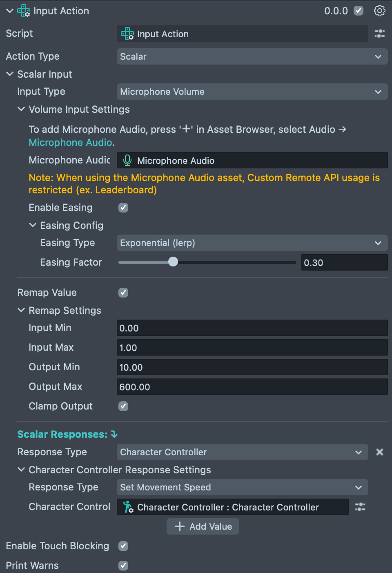This screenshot has width=392, height=573.
Task: Click the Output Max input field
Action: click(x=252, y=387)
